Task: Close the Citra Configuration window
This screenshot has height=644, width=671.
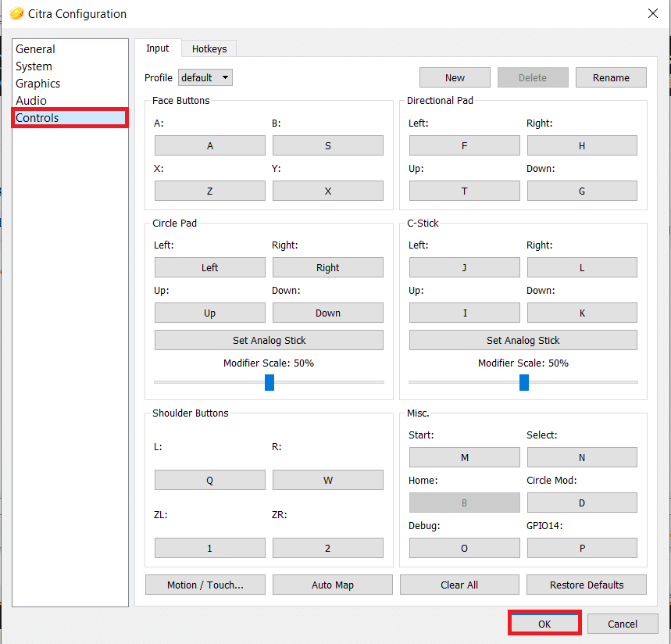Action: (x=652, y=13)
